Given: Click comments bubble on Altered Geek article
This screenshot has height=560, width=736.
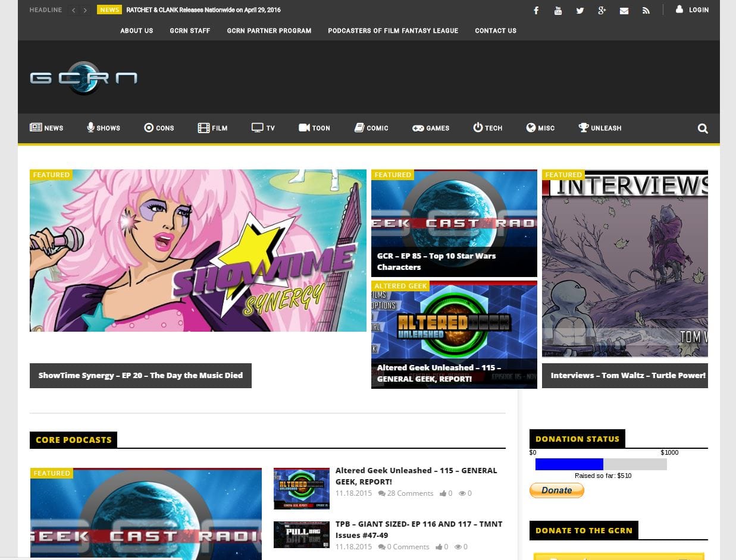Looking at the screenshot, I should point(381,493).
